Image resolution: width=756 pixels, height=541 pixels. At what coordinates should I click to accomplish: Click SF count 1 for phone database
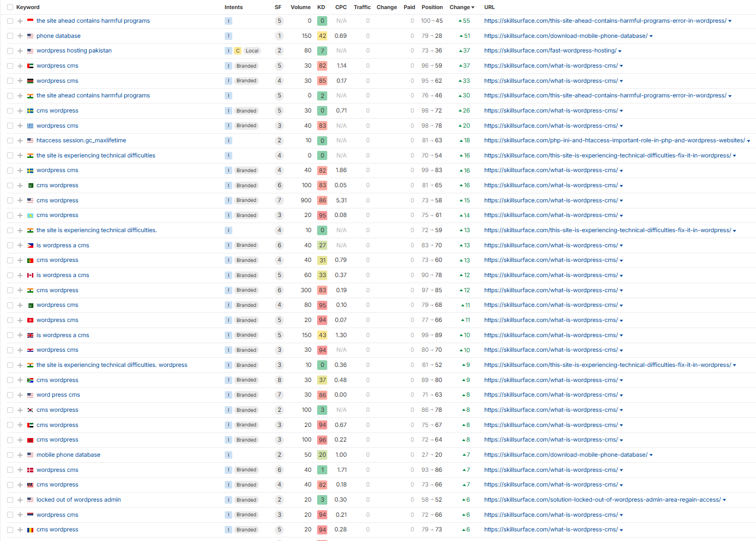[x=279, y=36]
